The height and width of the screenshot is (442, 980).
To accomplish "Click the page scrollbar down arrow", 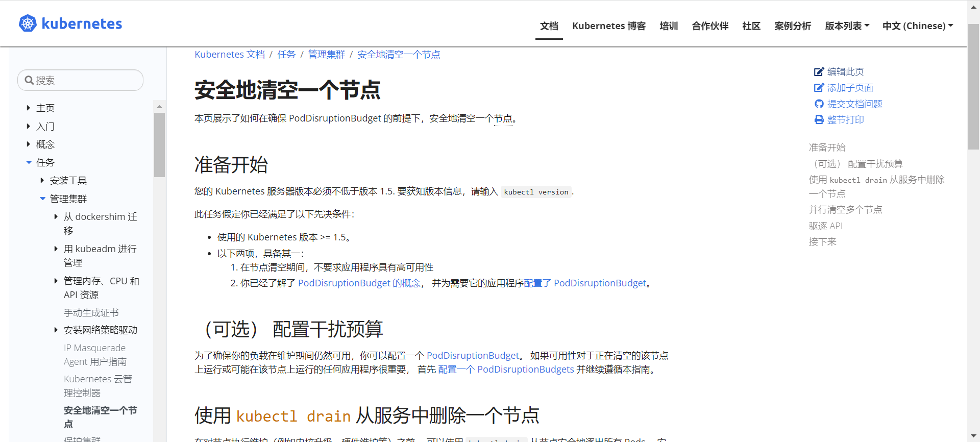I will [973, 436].
